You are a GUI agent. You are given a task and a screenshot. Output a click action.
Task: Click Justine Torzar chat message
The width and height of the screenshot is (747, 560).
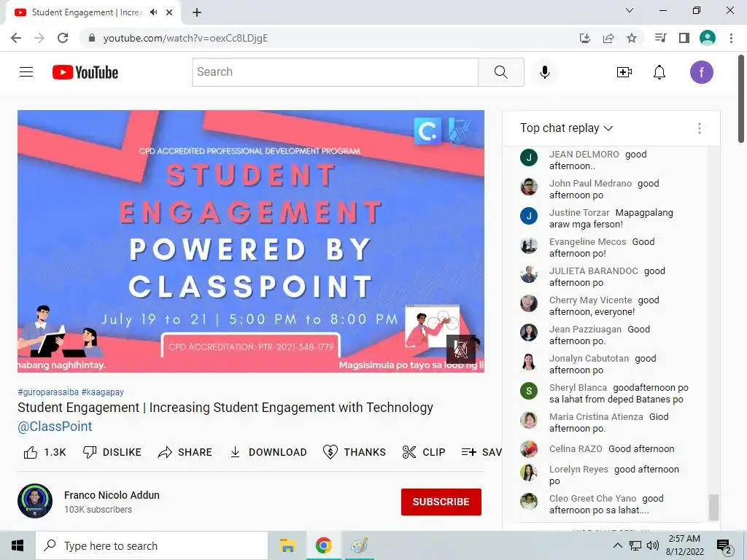[611, 219]
